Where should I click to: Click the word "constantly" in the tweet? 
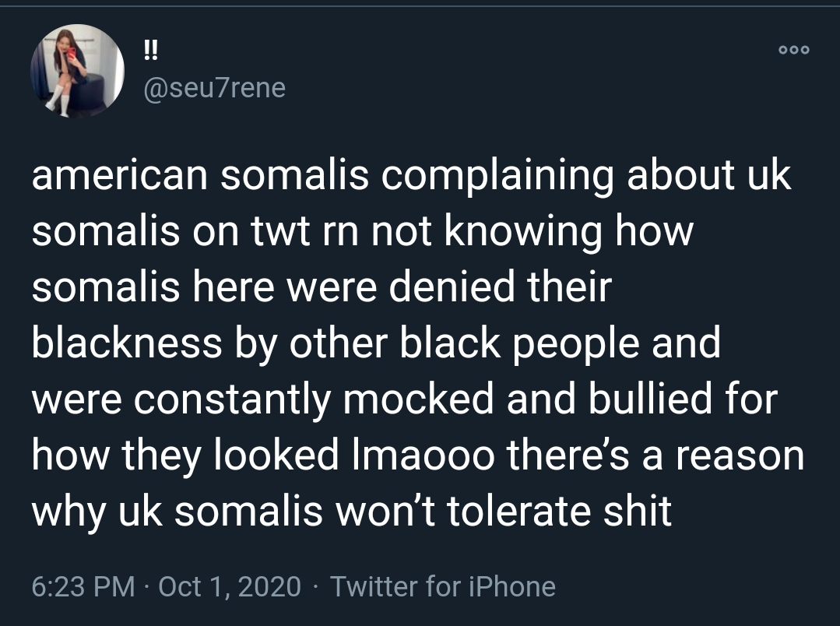(x=234, y=399)
